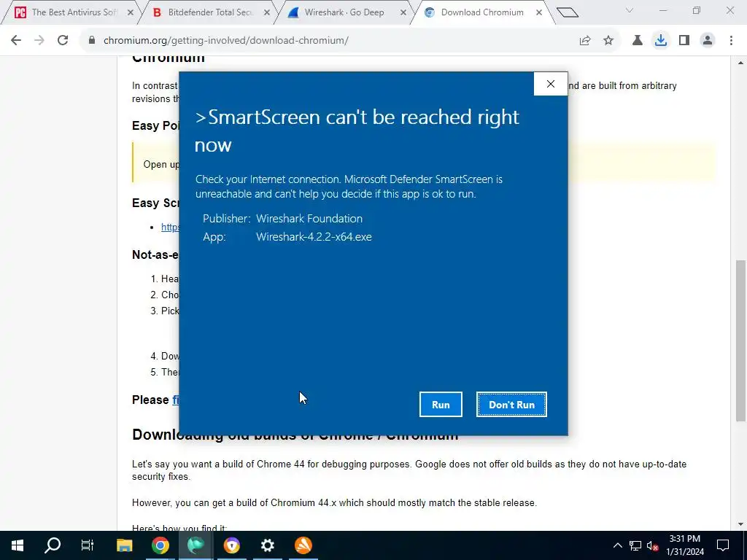The width and height of the screenshot is (747, 560).
Task: Open the teal bird browser on taskbar
Action: coord(196,545)
